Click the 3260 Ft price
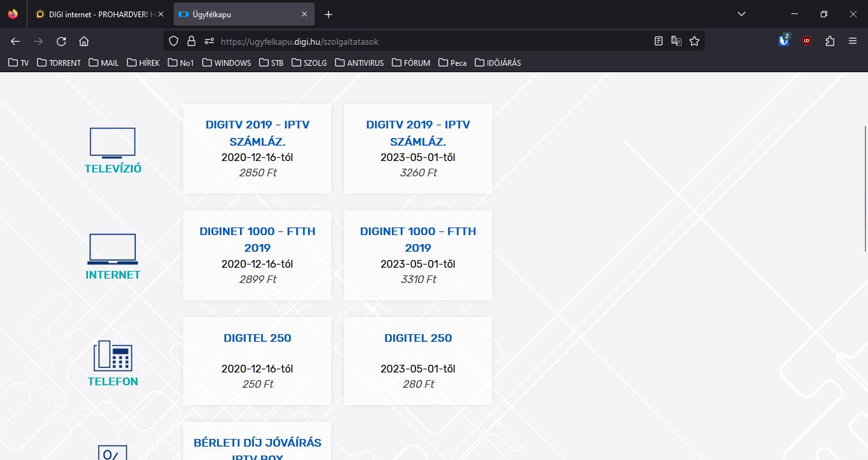Viewport: 868px width, 460px height. 418,172
